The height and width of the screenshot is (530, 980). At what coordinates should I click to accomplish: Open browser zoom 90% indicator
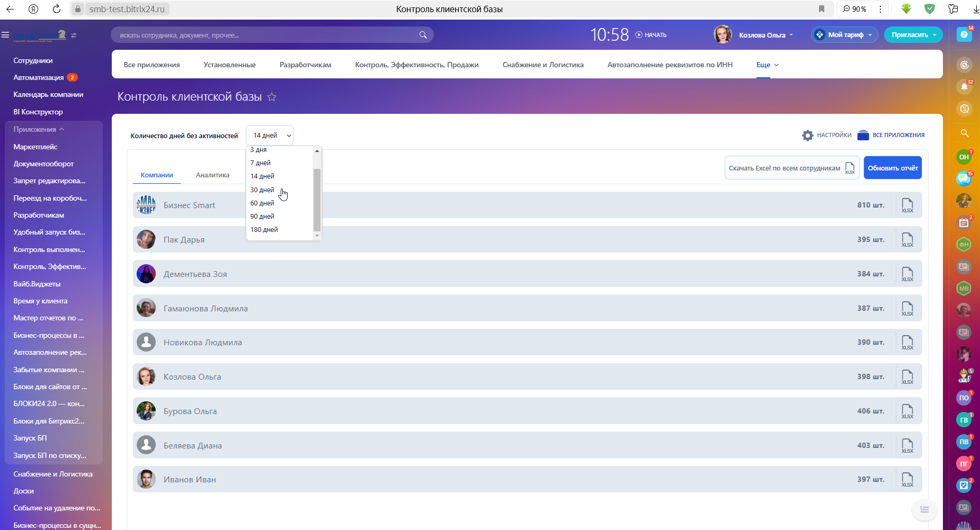pyautogui.click(x=854, y=9)
